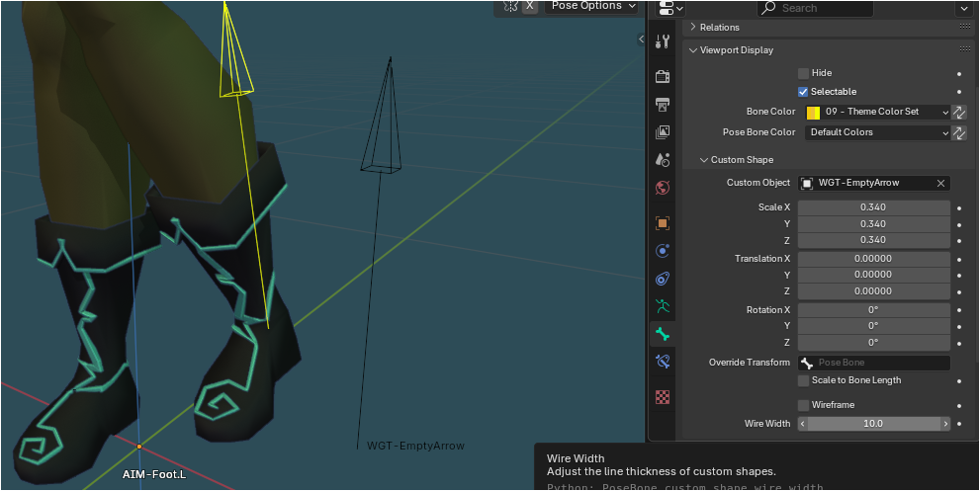Open the Tool properties tab
The height and width of the screenshot is (491, 980).
(x=663, y=41)
